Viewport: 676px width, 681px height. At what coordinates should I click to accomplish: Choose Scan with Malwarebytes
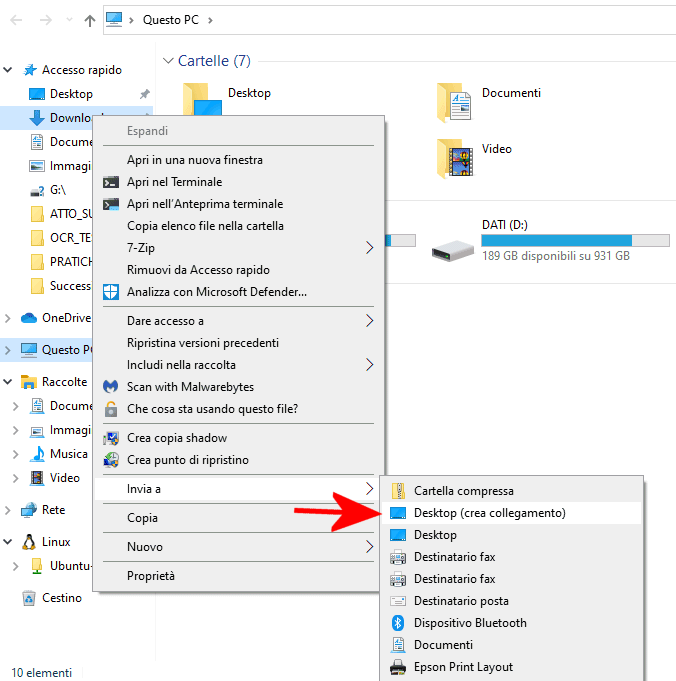(238, 387)
